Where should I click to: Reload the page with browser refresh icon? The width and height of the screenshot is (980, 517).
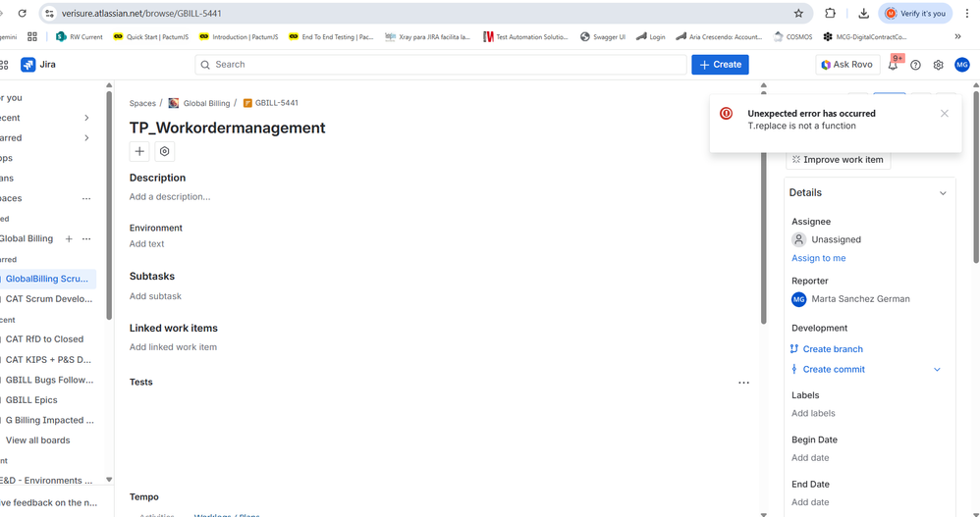click(x=22, y=13)
